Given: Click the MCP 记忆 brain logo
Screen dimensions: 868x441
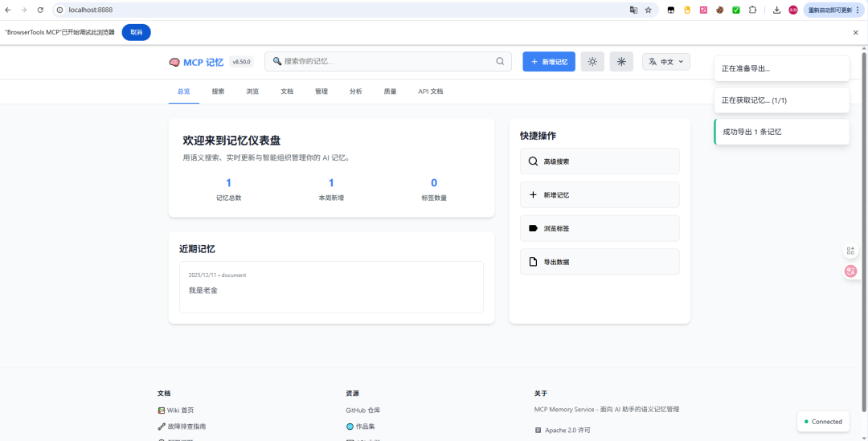Looking at the screenshot, I should 174,62.
